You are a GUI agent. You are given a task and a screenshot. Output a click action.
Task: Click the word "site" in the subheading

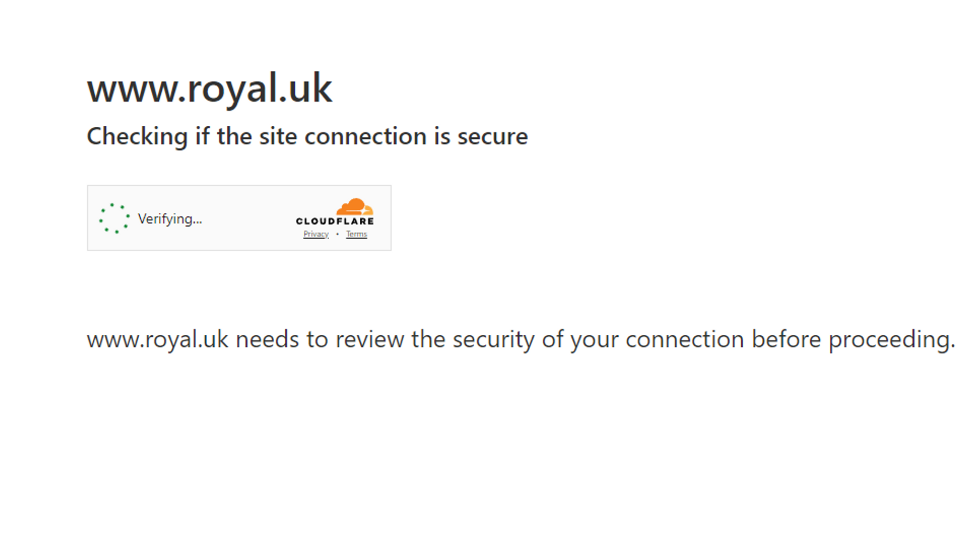278,137
